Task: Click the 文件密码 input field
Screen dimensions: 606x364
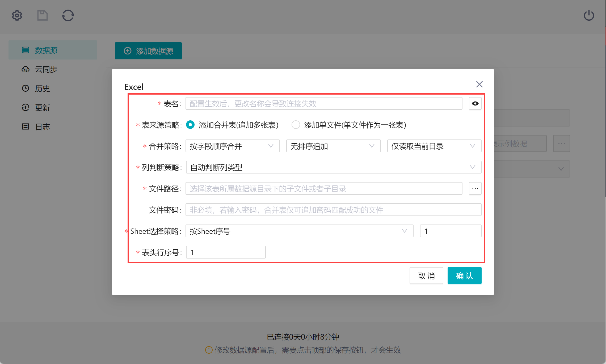Action: pos(333,210)
